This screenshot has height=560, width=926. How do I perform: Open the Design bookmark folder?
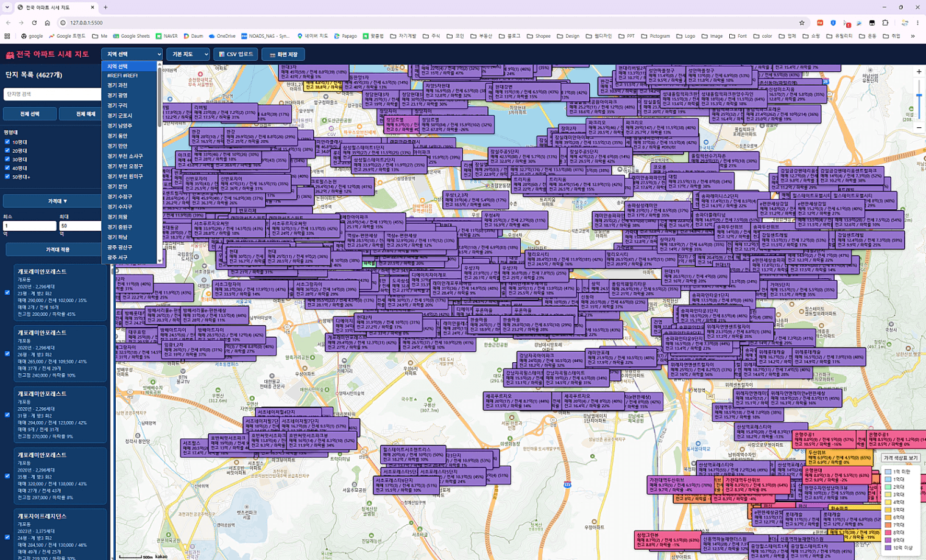[x=568, y=36]
